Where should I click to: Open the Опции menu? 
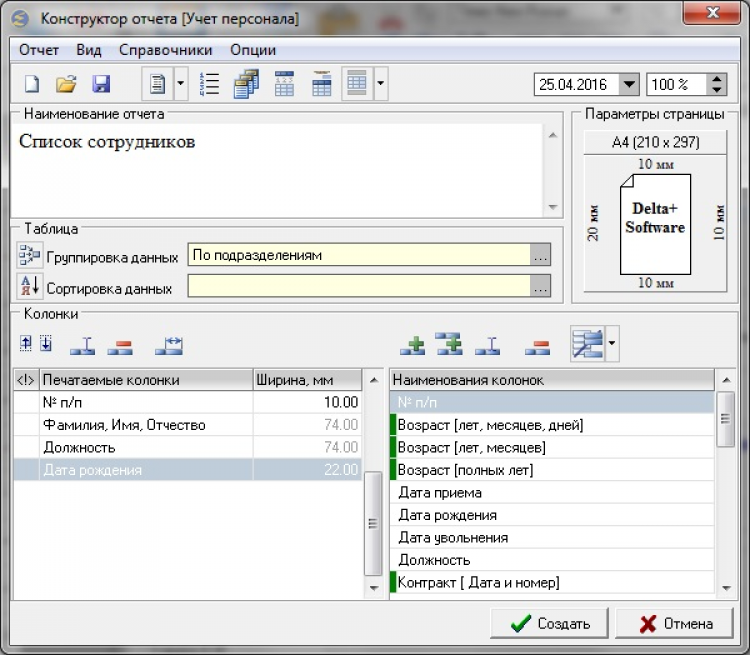pyautogui.click(x=253, y=50)
